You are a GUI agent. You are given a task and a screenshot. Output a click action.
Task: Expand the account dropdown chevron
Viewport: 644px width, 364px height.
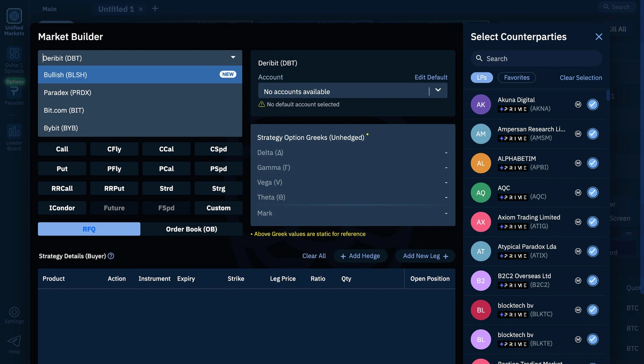(438, 90)
